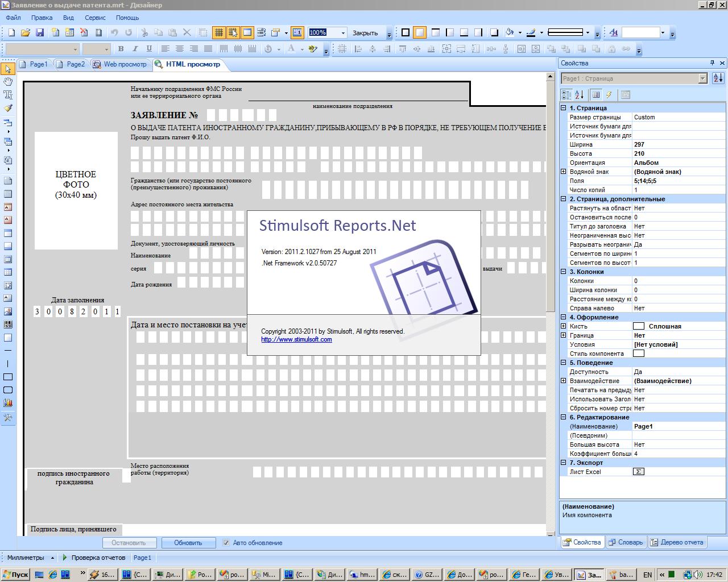The image size is (728, 582).
Task: Click the style designer icon near style box
Action: (x=614, y=33)
